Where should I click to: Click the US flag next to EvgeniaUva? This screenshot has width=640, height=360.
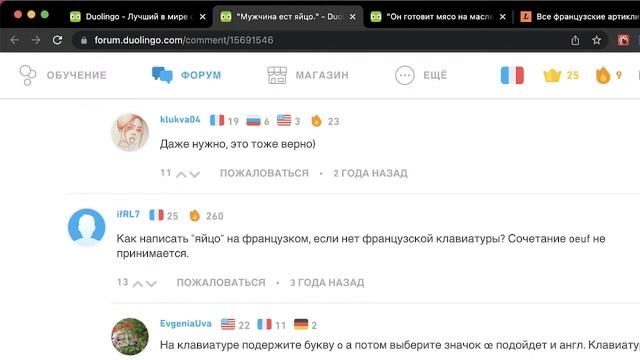[x=228, y=324]
